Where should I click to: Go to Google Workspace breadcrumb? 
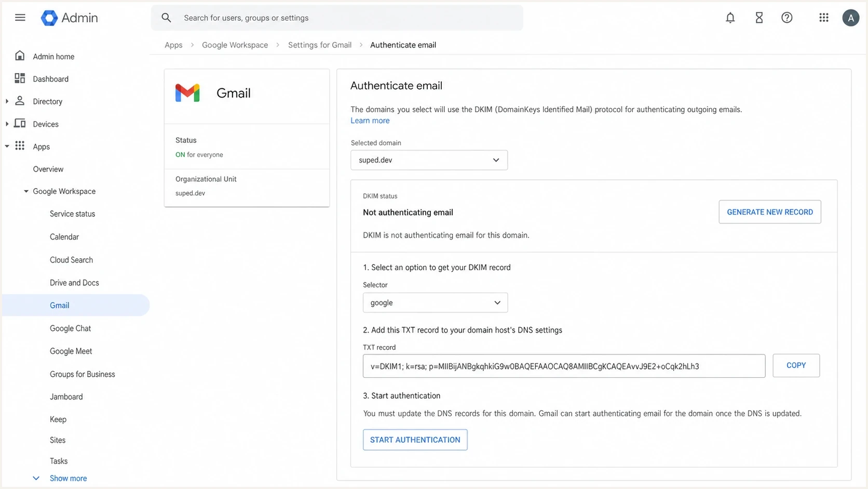click(235, 45)
